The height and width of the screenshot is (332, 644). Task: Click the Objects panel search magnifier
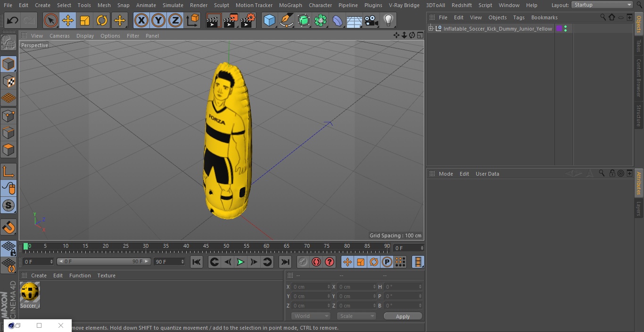(x=603, y=17)
